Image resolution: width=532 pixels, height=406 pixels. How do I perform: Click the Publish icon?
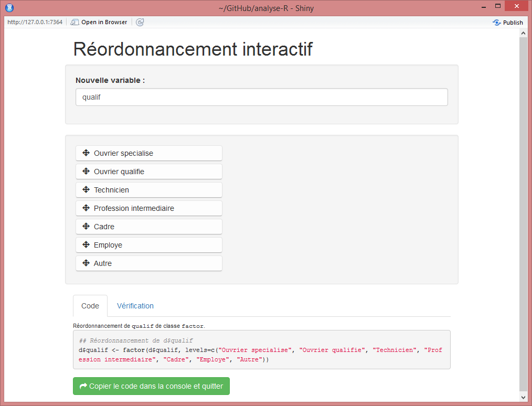(x=497, y=23)
